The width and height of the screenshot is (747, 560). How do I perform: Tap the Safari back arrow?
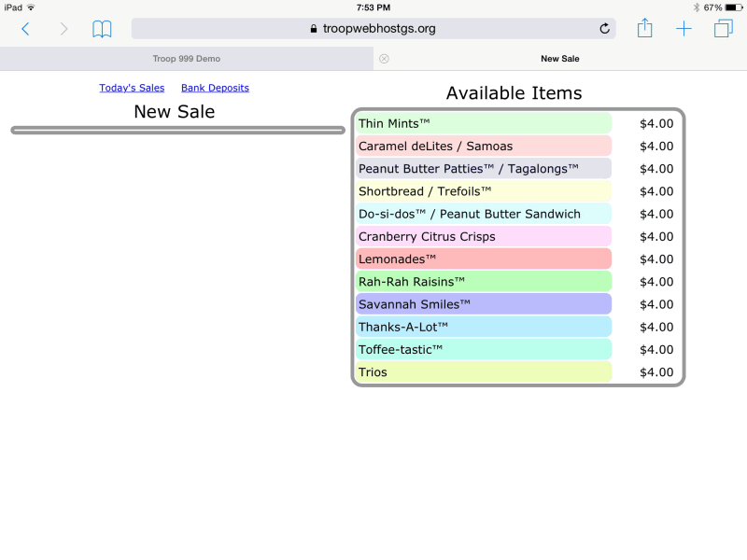pos(26,29)
